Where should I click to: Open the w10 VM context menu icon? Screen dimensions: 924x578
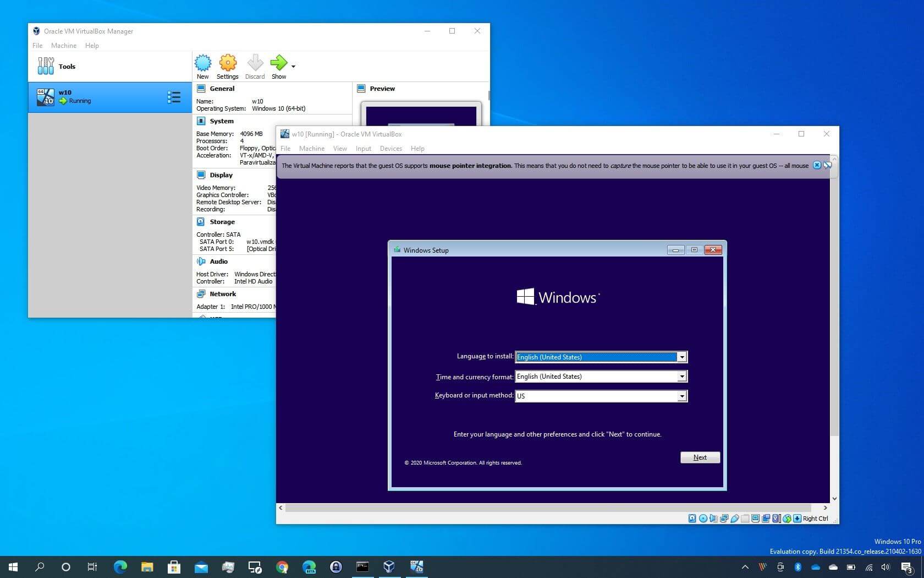[x=174, y=97]
